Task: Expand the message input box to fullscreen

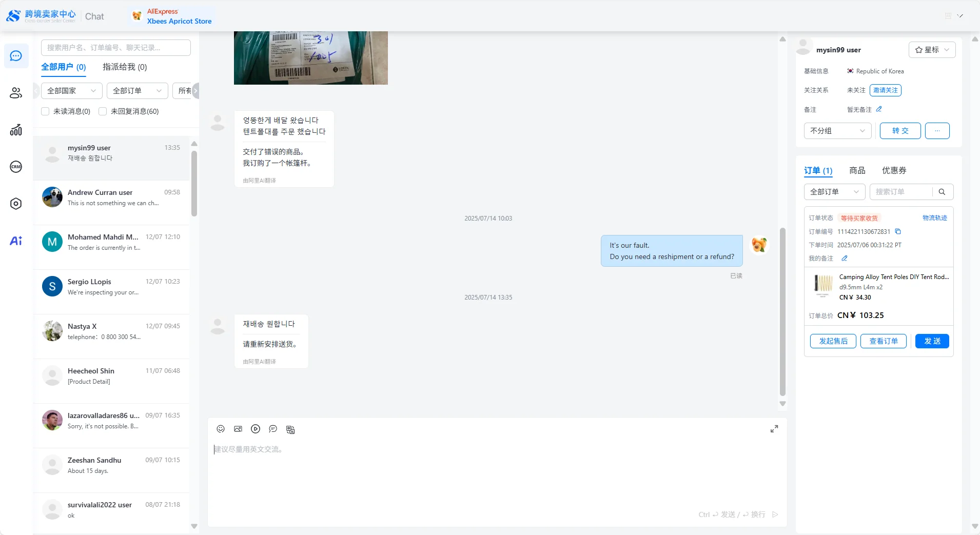Action: [774, 429]
